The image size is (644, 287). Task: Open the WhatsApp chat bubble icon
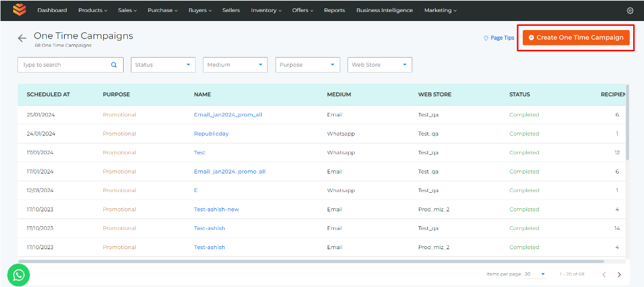point(19,274)
